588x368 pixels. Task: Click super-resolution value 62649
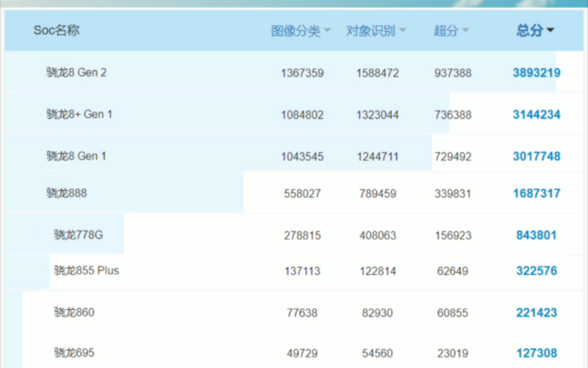[453, 271]
